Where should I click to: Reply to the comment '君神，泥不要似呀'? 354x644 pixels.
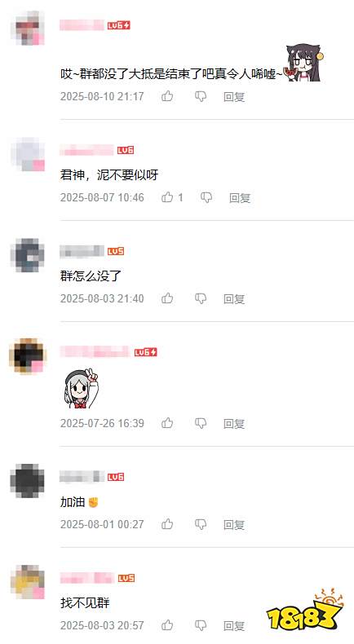240,198
